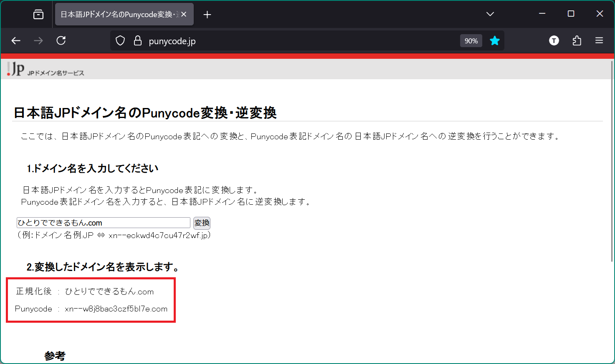615x364 pixels.
Task: Click the 90% zoom level indicator
Action: [x=471, y=40]
